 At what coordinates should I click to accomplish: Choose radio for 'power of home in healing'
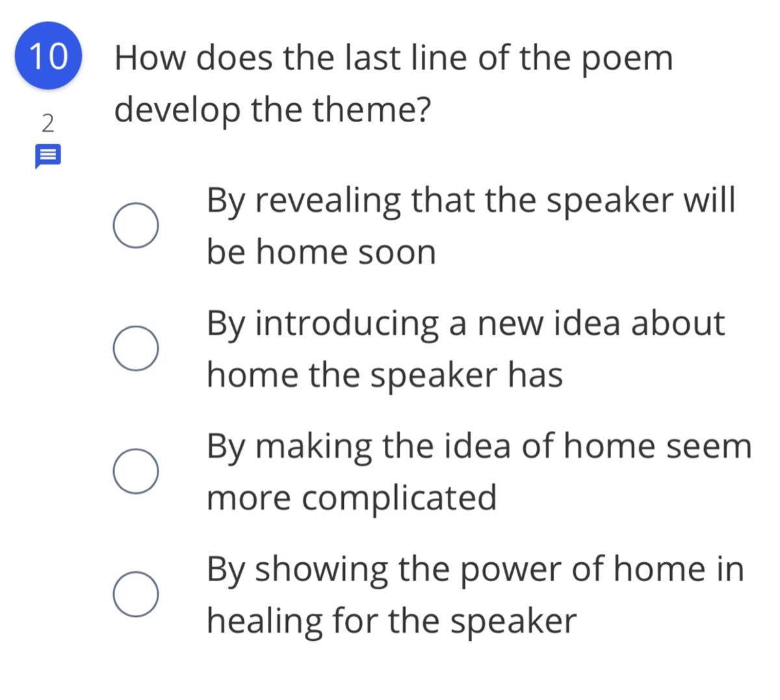point(135,594)
